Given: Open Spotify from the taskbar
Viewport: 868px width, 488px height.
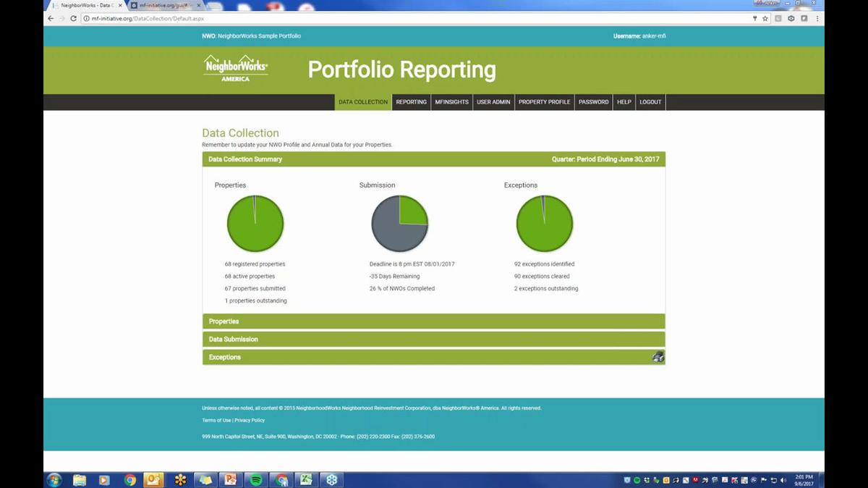Looking at the screenshot, I should click(x=255, y=479).
